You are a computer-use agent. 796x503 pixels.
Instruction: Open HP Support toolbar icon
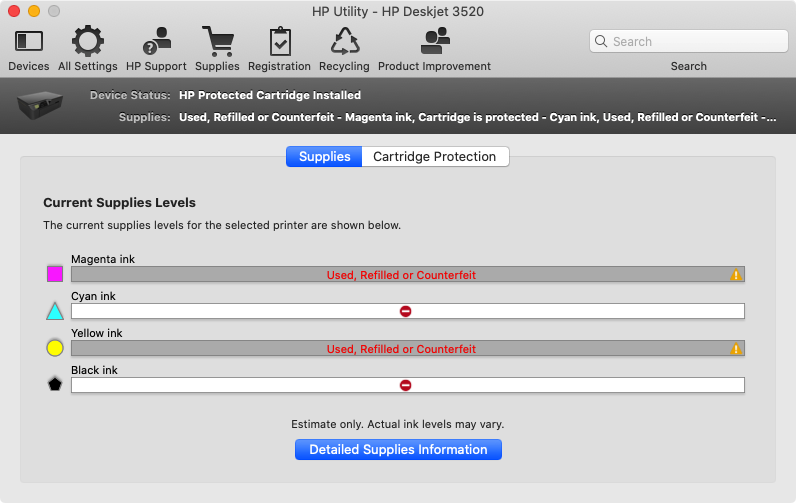tap(156, 41)
